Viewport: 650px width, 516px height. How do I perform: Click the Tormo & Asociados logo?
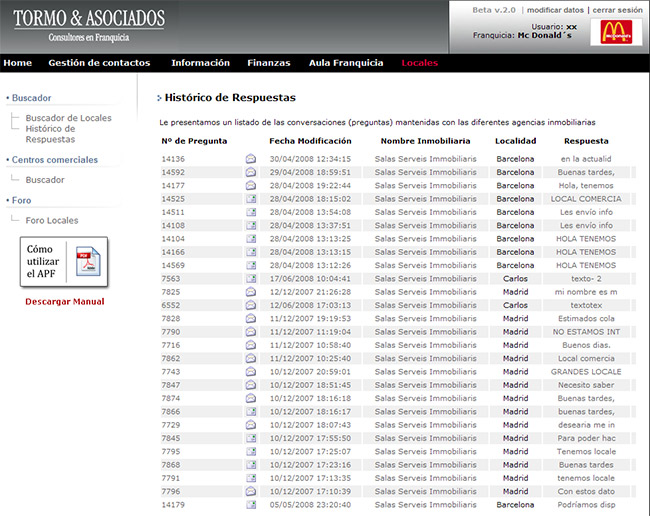(88, 25)
